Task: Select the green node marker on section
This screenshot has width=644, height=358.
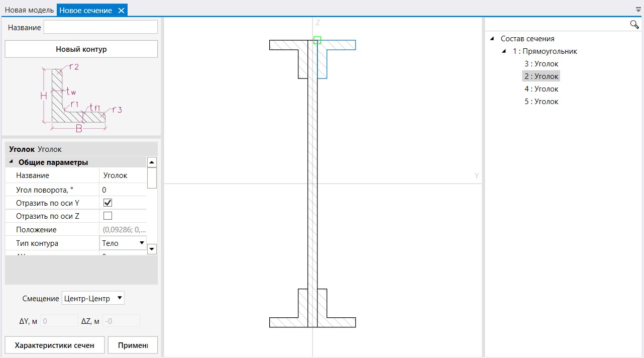Action: point(317,40)
